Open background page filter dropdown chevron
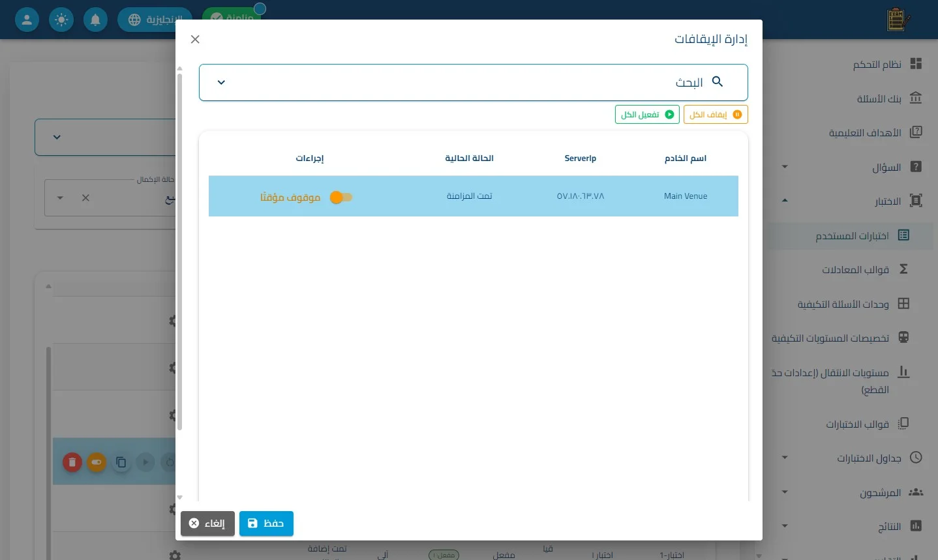 point(57,137)
